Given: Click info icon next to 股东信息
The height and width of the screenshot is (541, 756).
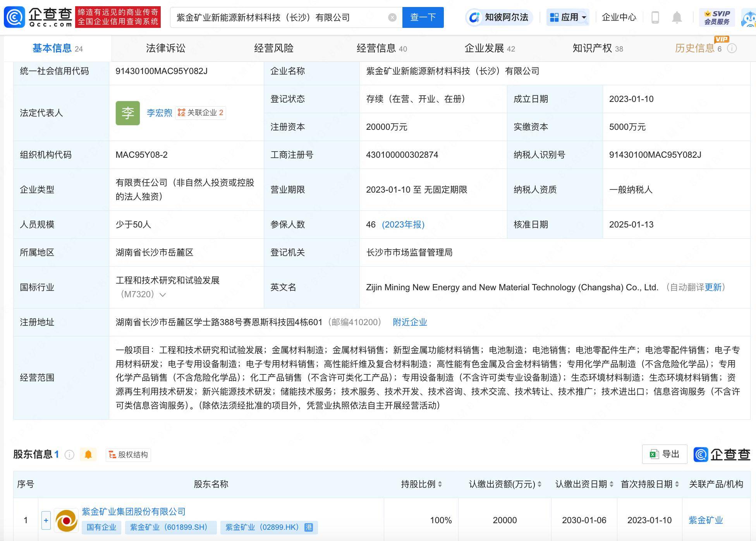Looking at the screenshot, I should coord(69,455).
